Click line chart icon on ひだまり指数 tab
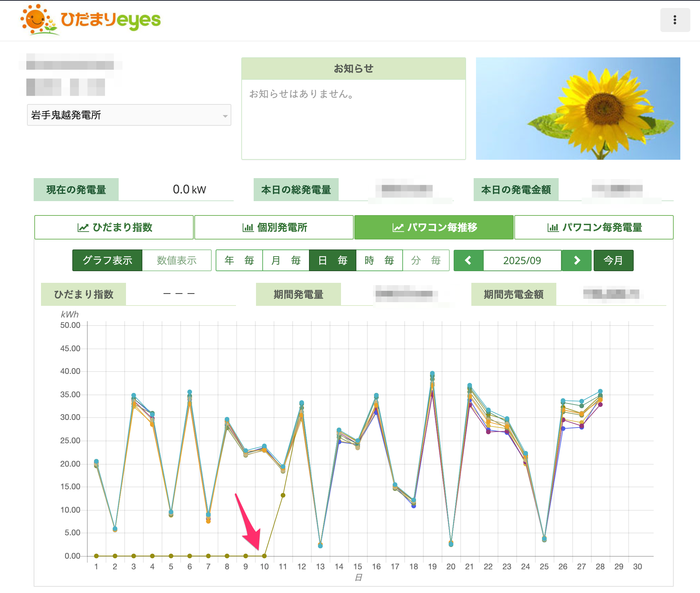Screen dimensions: 700x593 click(83, 227)
